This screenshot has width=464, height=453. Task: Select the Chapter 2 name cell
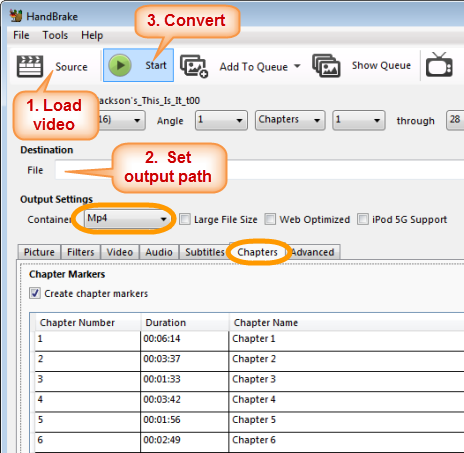click(347, 361)
